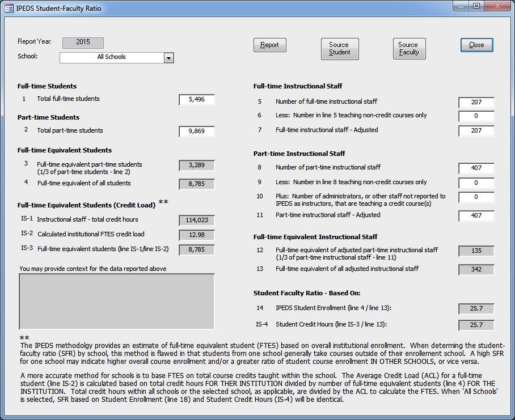The image size is (515, 420).
Task: Click into the context notes text box
Action: pyautogui.click(x=117, y=302)
